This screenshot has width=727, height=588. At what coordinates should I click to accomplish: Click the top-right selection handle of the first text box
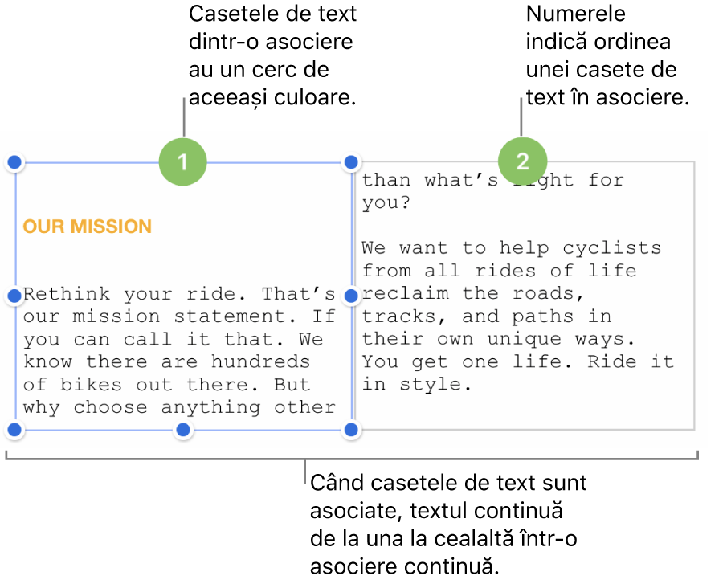point(351,163)
